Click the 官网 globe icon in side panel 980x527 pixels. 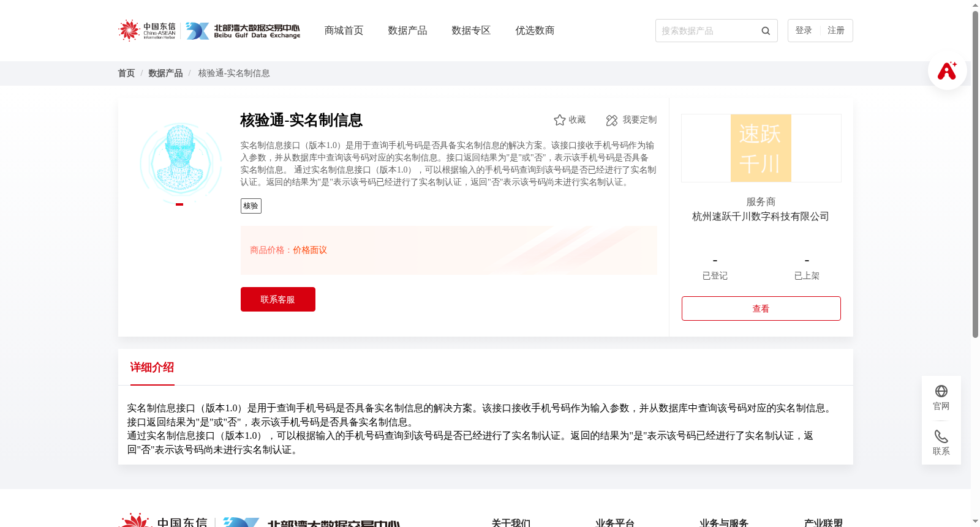941,391
